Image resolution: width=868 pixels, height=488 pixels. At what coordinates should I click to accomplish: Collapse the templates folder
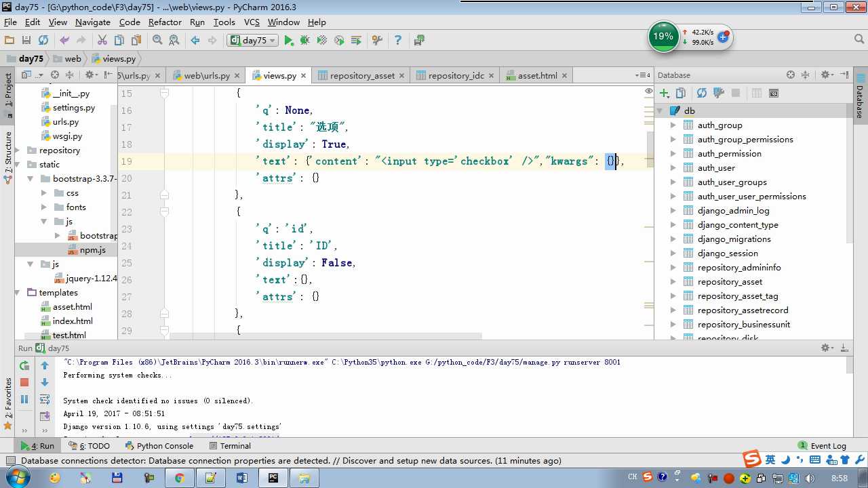coord(18,292)
